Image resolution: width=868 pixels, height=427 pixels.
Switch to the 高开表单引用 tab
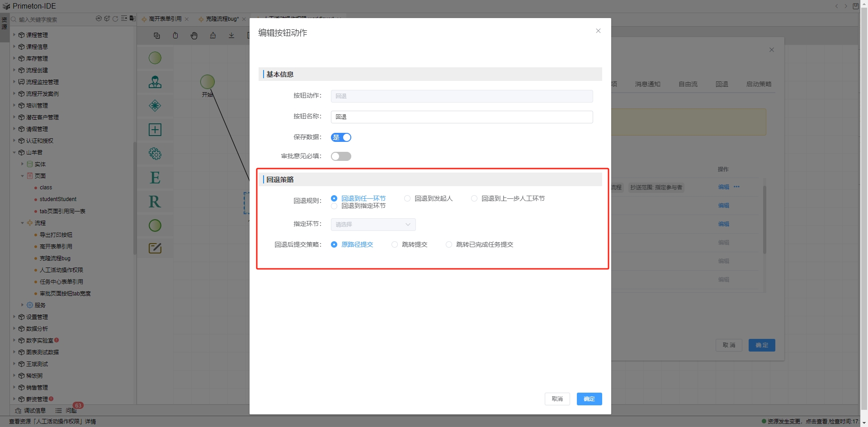click(165, 19)
